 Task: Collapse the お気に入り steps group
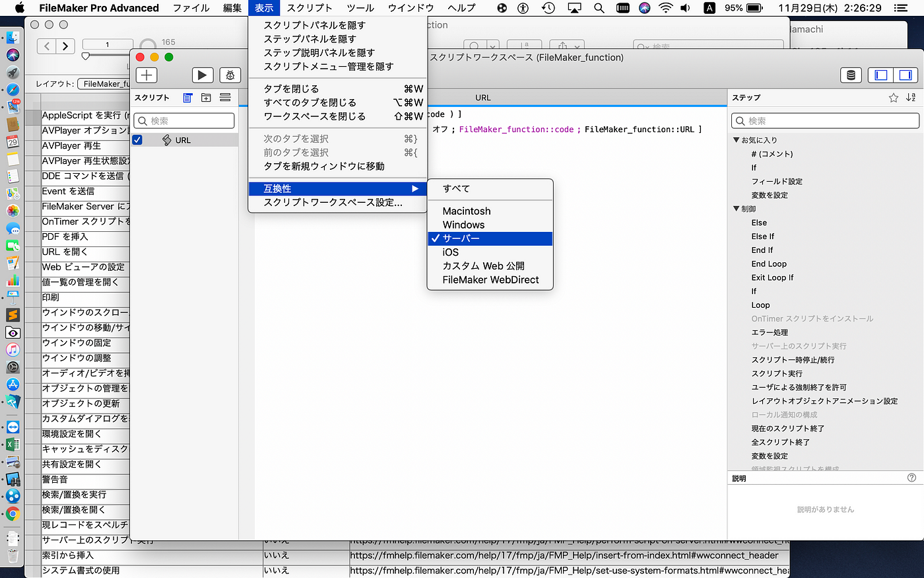[737, 140]
